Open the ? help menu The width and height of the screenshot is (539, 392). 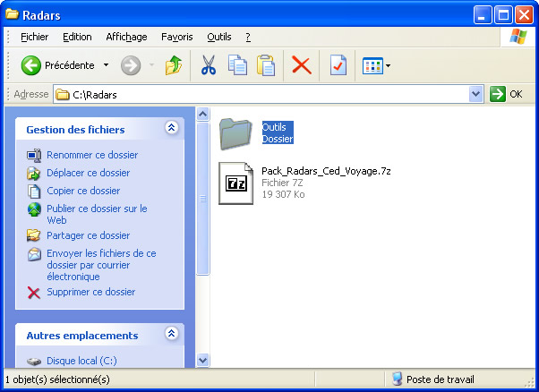pos(248,37)
